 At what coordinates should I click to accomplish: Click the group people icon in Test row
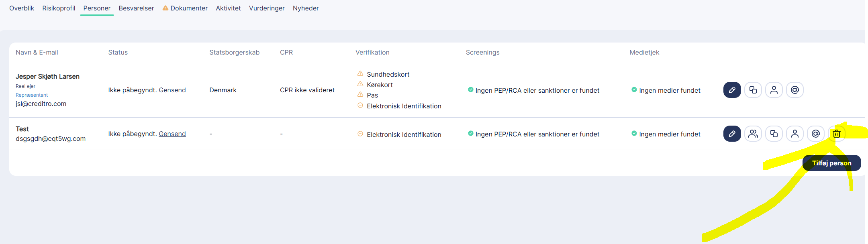point(753,134)
